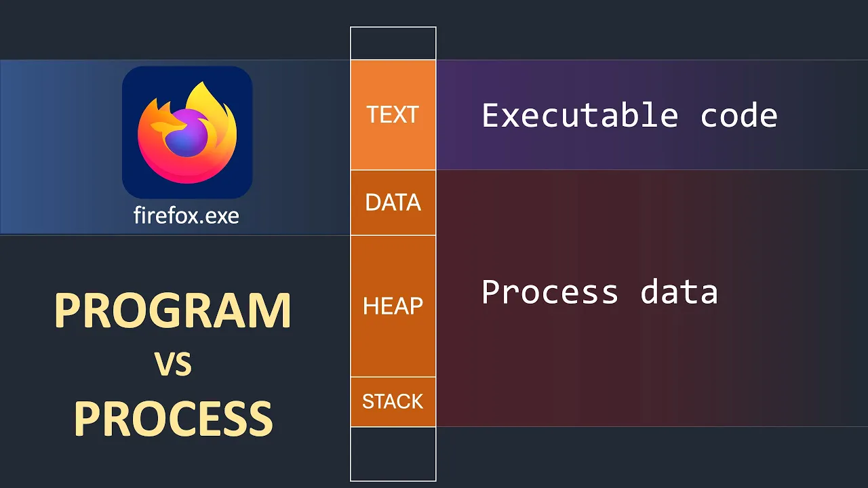The width and height of the screenshot is (868, 488).
Task: Click the yellow PROCESS heading
Action: (173, 418)
